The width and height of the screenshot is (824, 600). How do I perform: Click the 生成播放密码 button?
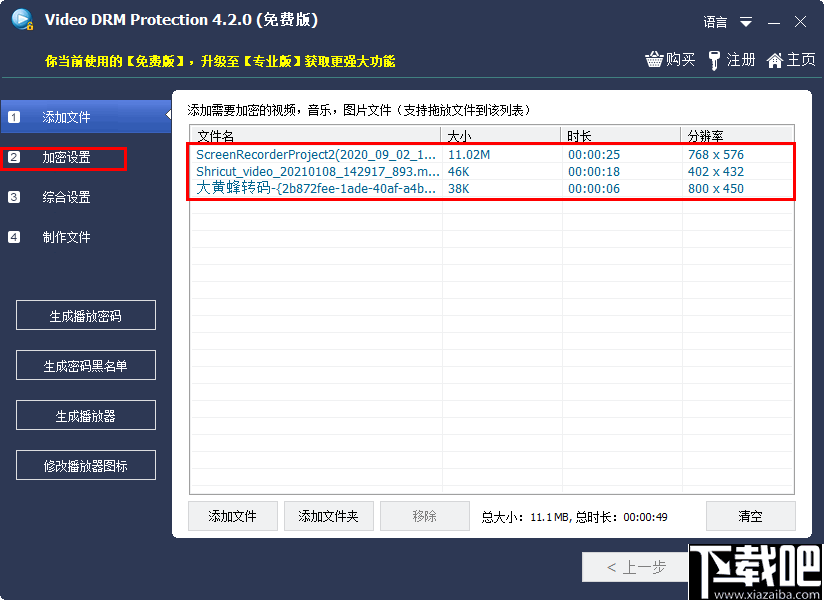(x=86, y=315)
